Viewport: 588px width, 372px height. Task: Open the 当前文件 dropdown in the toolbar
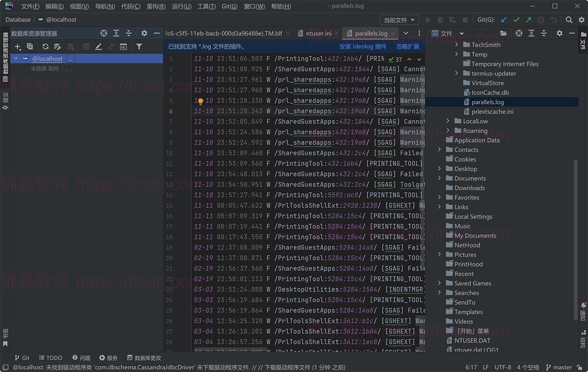coord(399,20)
